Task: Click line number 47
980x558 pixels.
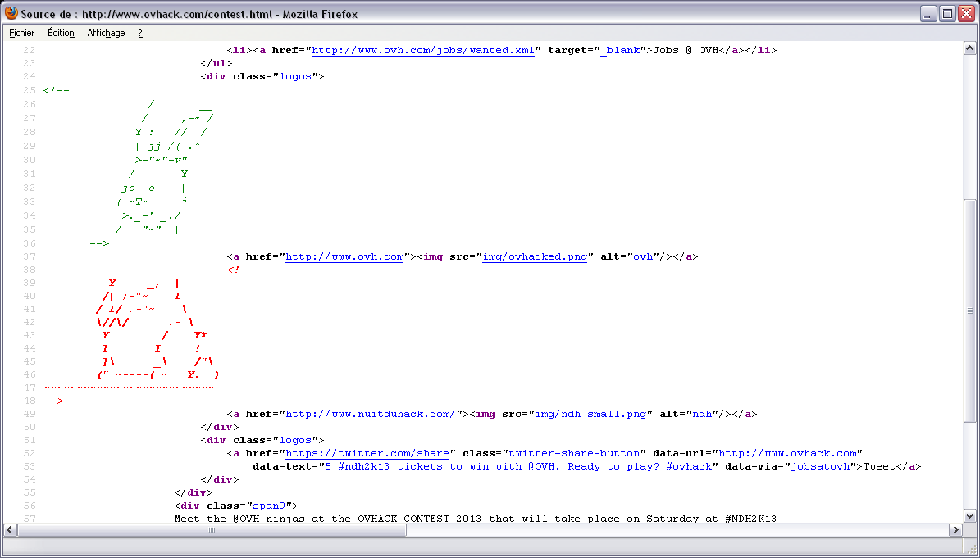Action: click(x=29, y=388)
